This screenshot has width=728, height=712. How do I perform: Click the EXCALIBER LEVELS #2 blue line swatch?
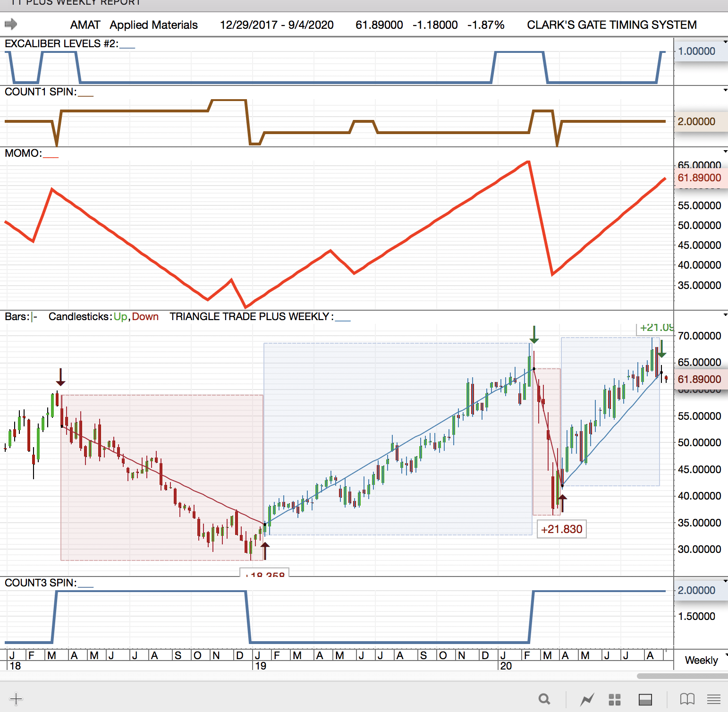(127, 47)
